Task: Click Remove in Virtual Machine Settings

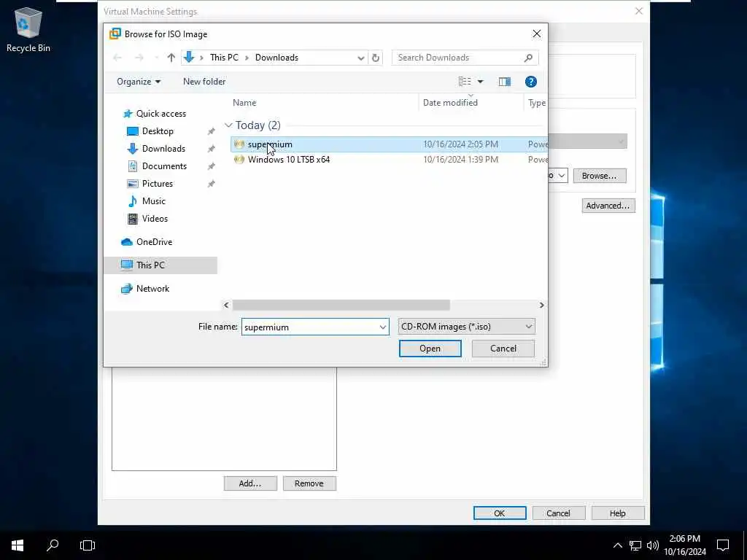Action: tap(309, 483)
